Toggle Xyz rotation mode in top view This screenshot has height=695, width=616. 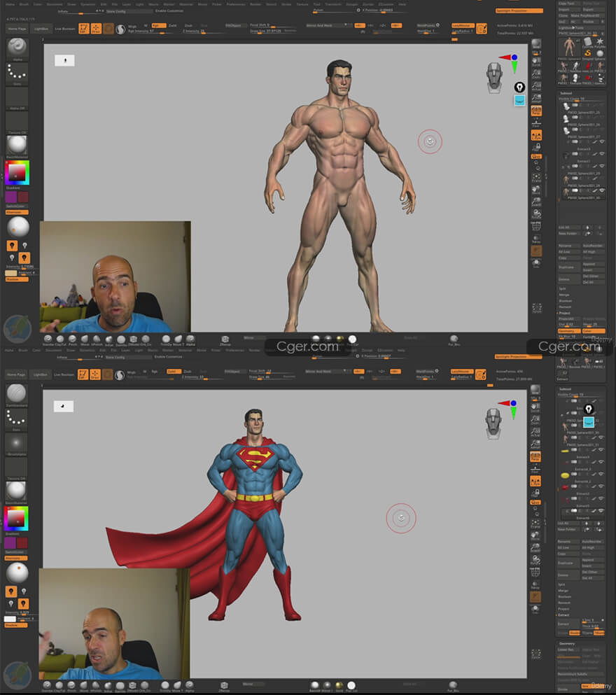536,157
